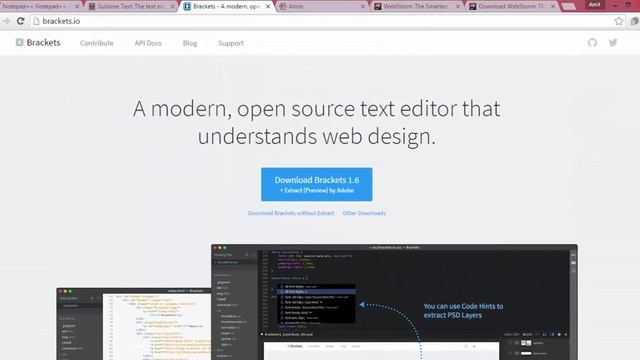Open the Contribute page
This screenshot has width=640, height=360.
pyautogui.click(x=97, y=43)
